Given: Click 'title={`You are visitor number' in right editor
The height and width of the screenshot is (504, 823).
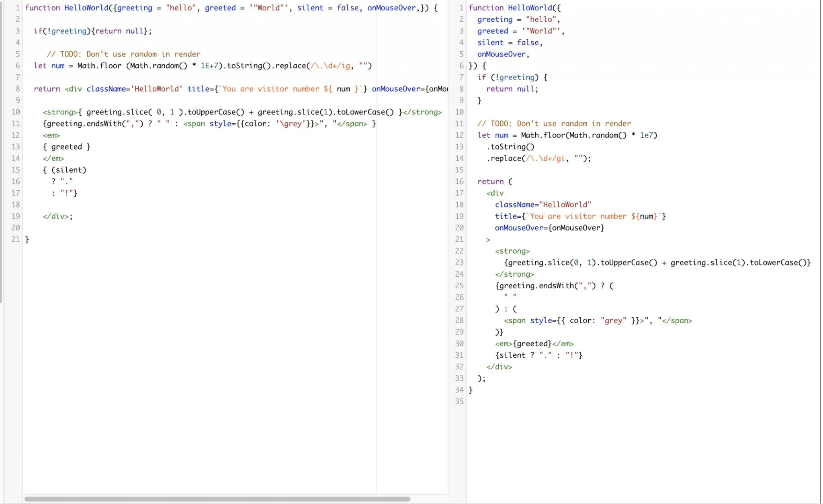Looking at the screenshot, I should pyautogui.click(x=561, y=216).
